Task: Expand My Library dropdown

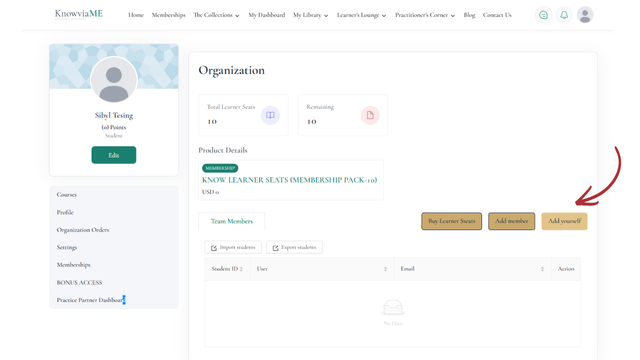Action: [x=311, y=15]
